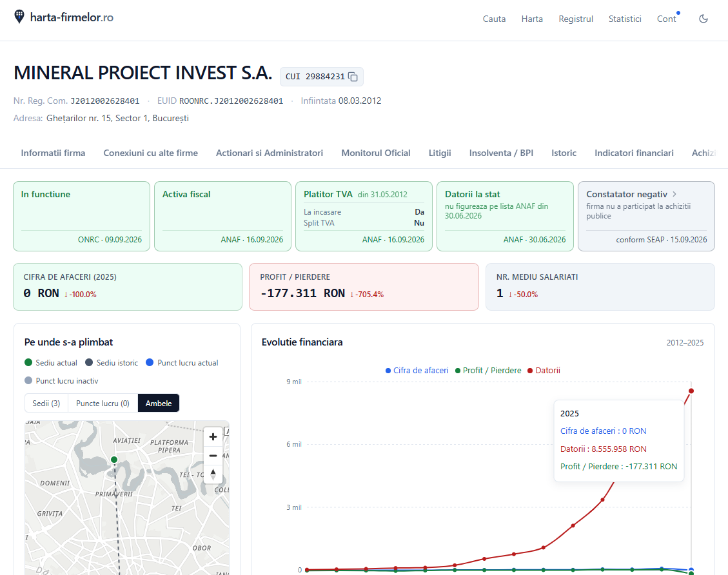Image resolution: width=728 pixels, height=575 pixels.
Task: Click the Platitor TVA status card
Action: tap(364, 216)
